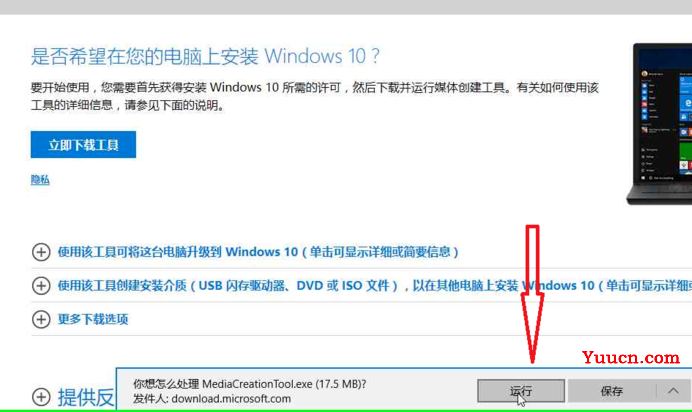The image size is (692, 412).
Task: Click the 是否希望在您的电脑上安装 Windows 10 heading
Action: (205, 56)
